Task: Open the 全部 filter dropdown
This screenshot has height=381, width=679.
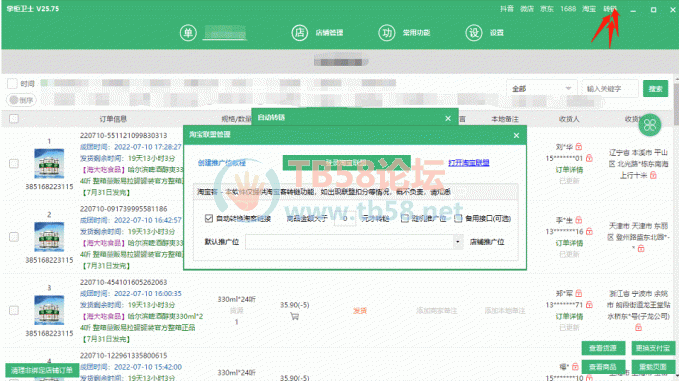Action: (541, 89)
